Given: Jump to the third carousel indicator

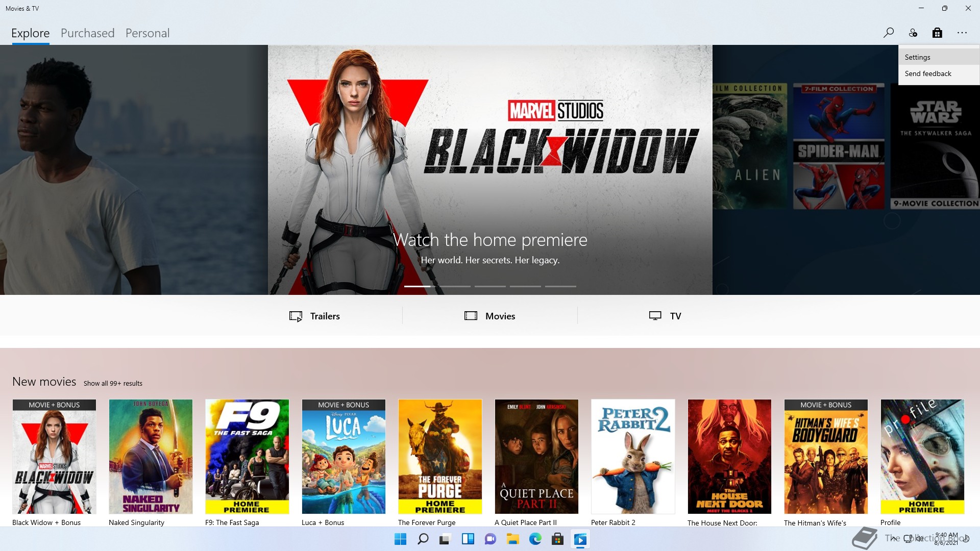Looking at the screenshot, I should click(x=491, y=286).
